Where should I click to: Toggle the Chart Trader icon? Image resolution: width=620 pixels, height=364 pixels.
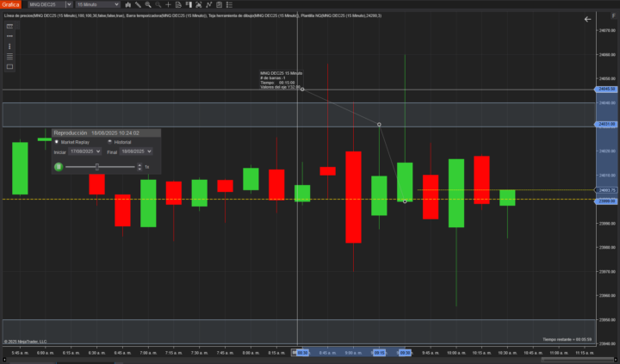click(x=189, y=5)
